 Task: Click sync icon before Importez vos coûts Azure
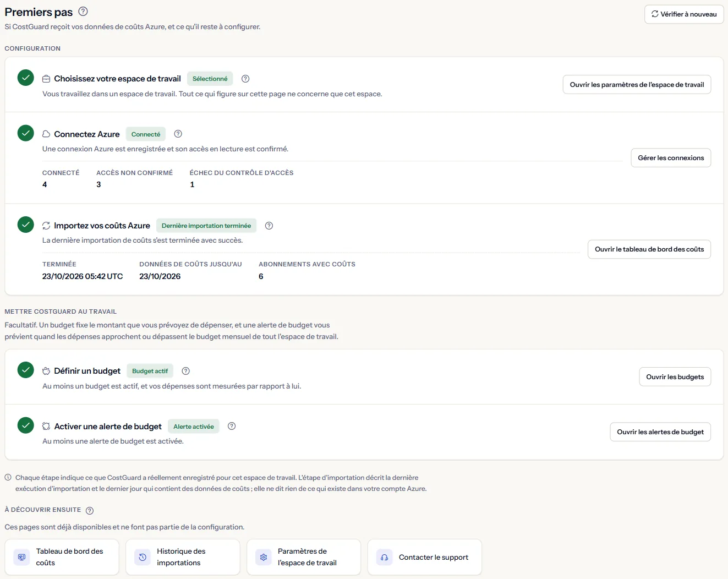pyautogui.click(x=46, y=226)
